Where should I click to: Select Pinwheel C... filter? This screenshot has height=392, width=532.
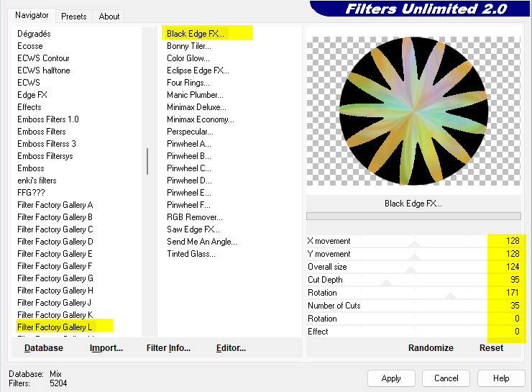coord(189,168)
